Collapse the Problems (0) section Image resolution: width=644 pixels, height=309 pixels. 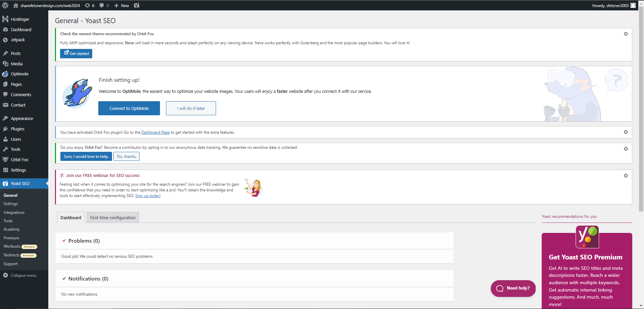pos(64,241)
